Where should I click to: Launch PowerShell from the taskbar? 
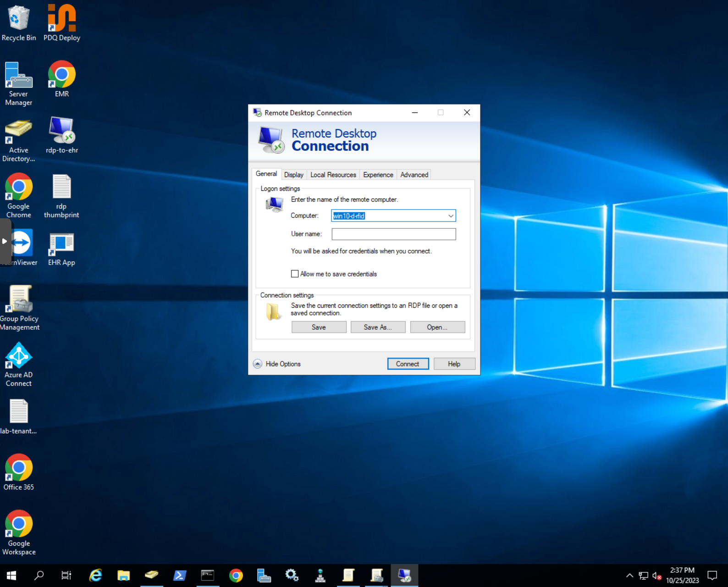(179, 576)
